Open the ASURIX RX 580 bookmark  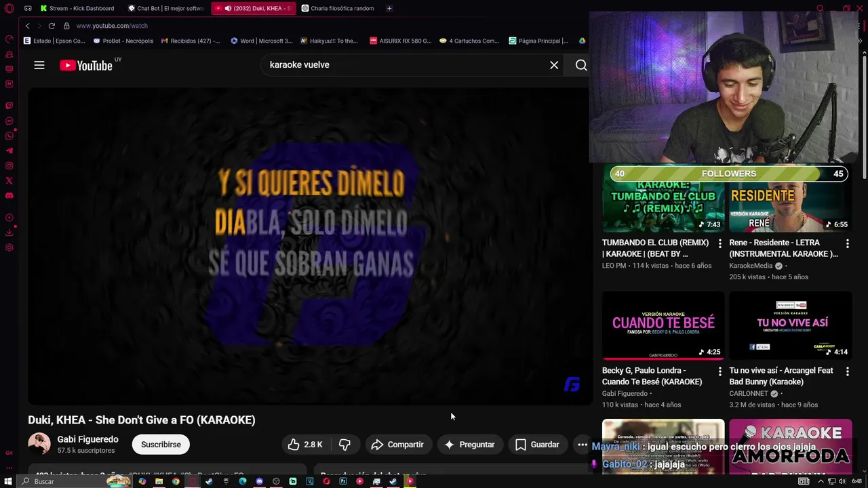400,41
